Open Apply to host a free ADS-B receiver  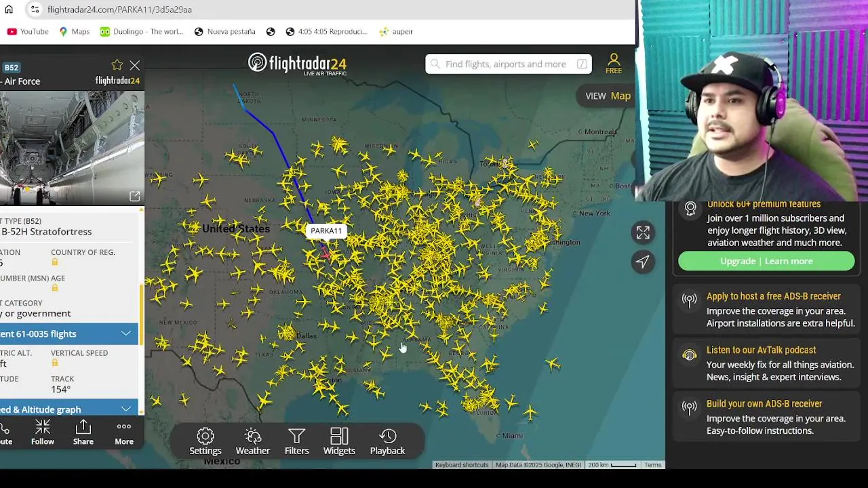[773, 296]
